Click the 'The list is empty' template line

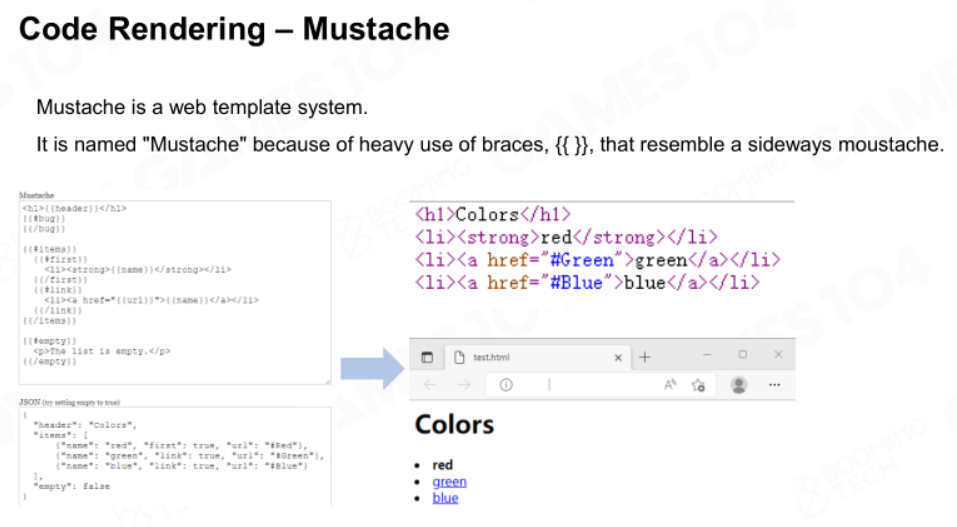tap(102, 351)
